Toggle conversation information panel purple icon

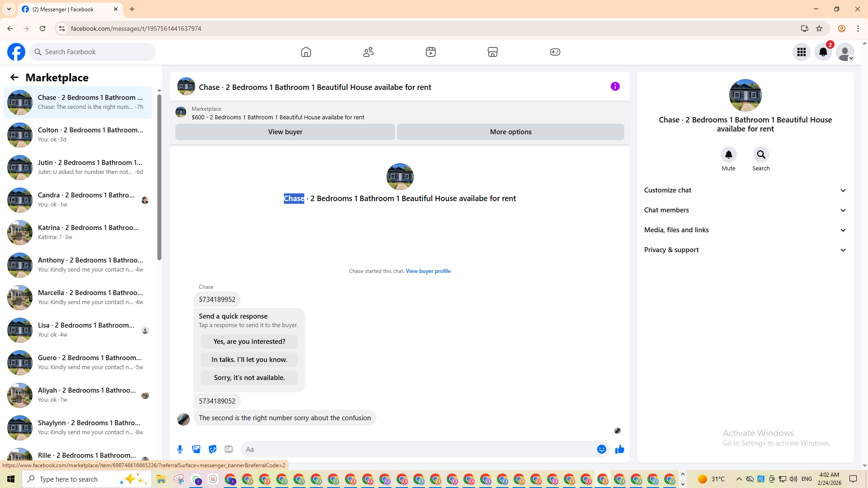[x=615, y=86]
